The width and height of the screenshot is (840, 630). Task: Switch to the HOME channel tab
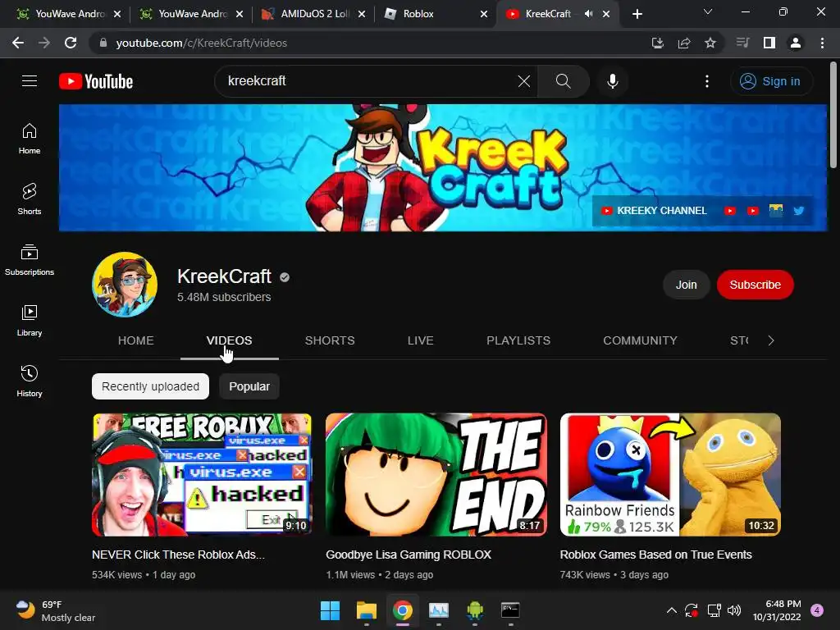click(135, 340)
